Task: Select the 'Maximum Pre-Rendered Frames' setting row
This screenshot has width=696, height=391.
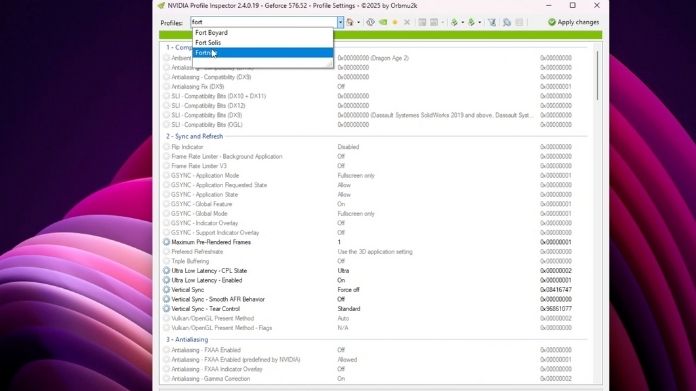Action: (x=376, y=242)
